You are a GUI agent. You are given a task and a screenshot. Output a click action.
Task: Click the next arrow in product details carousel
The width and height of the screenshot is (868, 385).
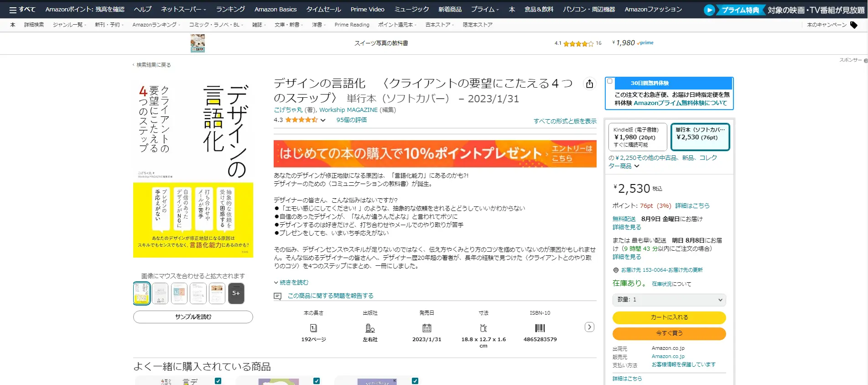tap(589, 327)
